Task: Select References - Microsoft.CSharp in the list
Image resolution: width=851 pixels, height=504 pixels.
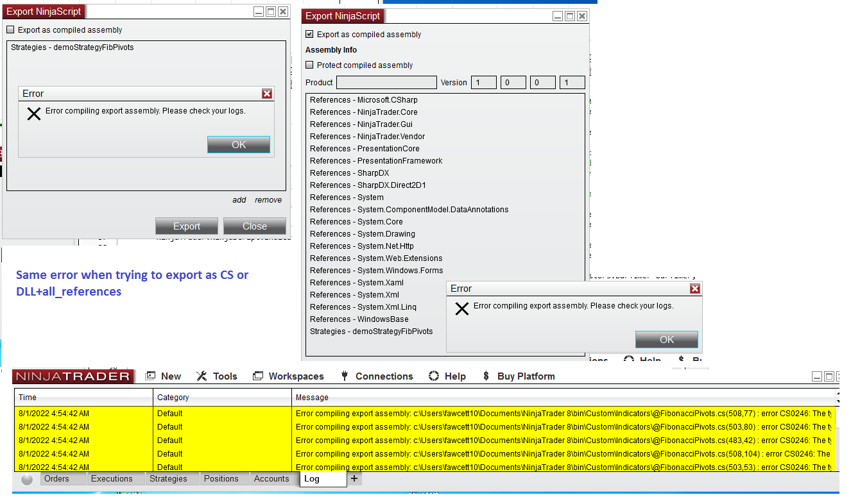Action: point(364,100)
